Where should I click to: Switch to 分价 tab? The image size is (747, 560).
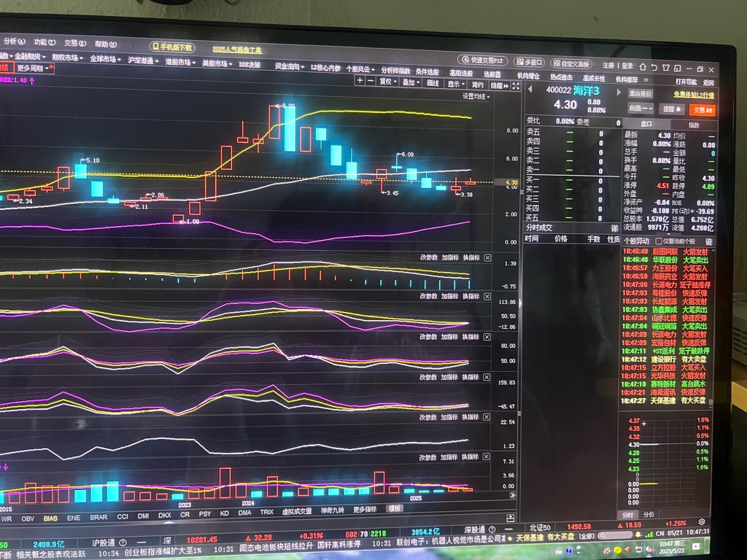coord(649,515)
